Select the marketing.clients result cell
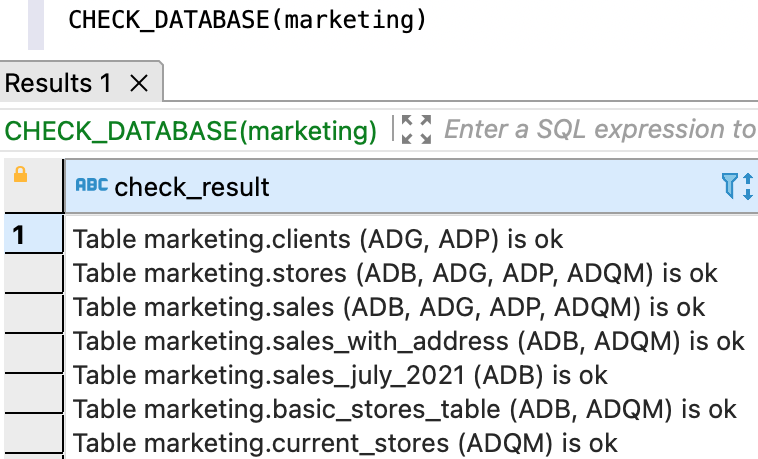The width and height of the screenshot is (758, 459). (318, 239)
